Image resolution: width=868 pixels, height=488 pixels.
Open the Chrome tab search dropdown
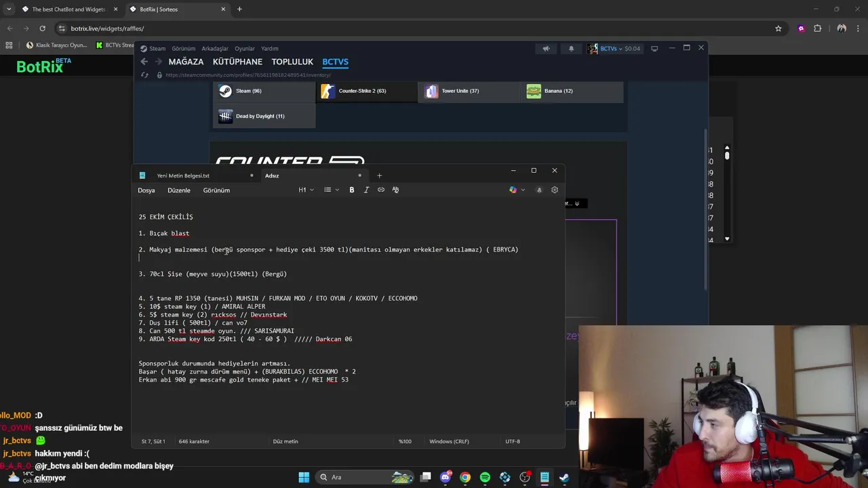tap(9, 9)
